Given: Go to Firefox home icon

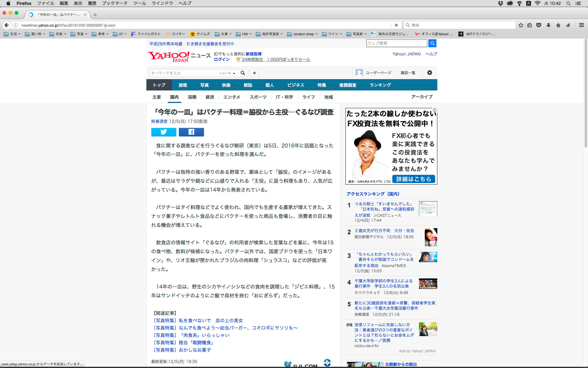Looking at the screenshot, I should pos(558,25).
